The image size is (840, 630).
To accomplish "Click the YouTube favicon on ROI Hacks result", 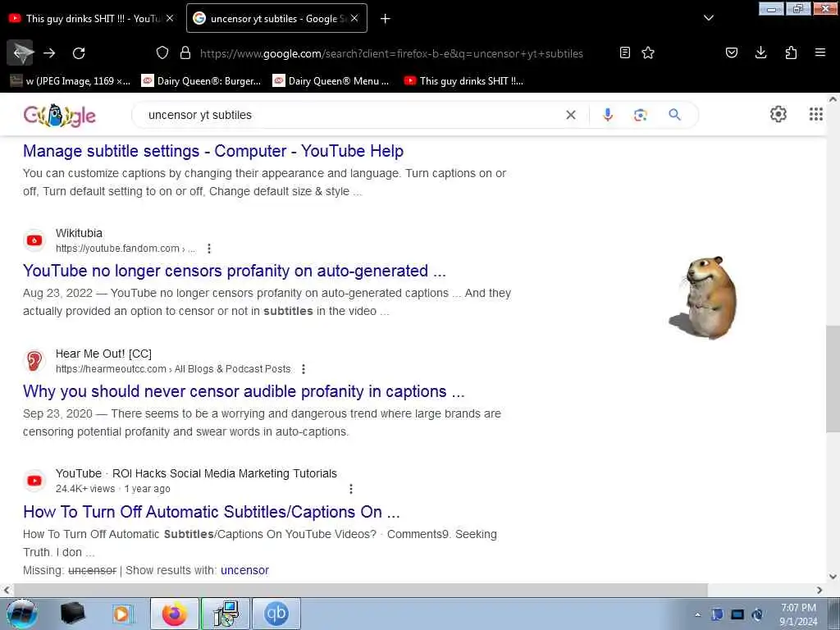I will 34,481.
